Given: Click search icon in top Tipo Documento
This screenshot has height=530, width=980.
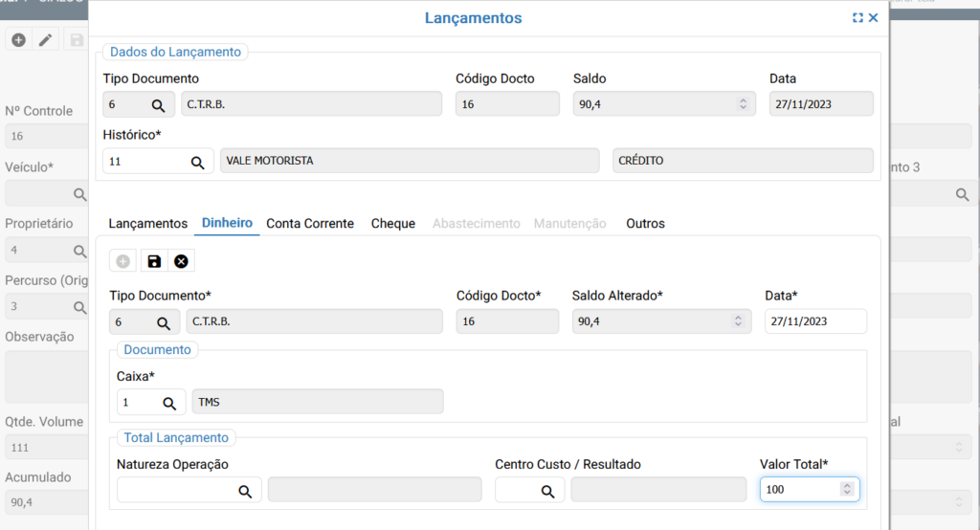Looking at the screenshot, I should [158, 104].
